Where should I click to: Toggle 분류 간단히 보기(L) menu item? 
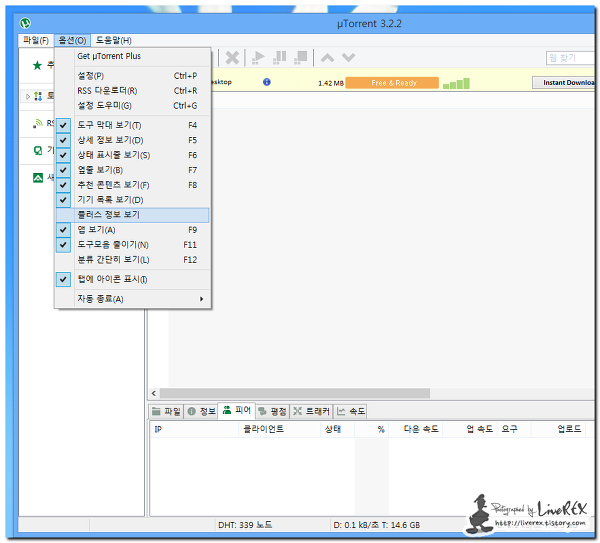132,259
